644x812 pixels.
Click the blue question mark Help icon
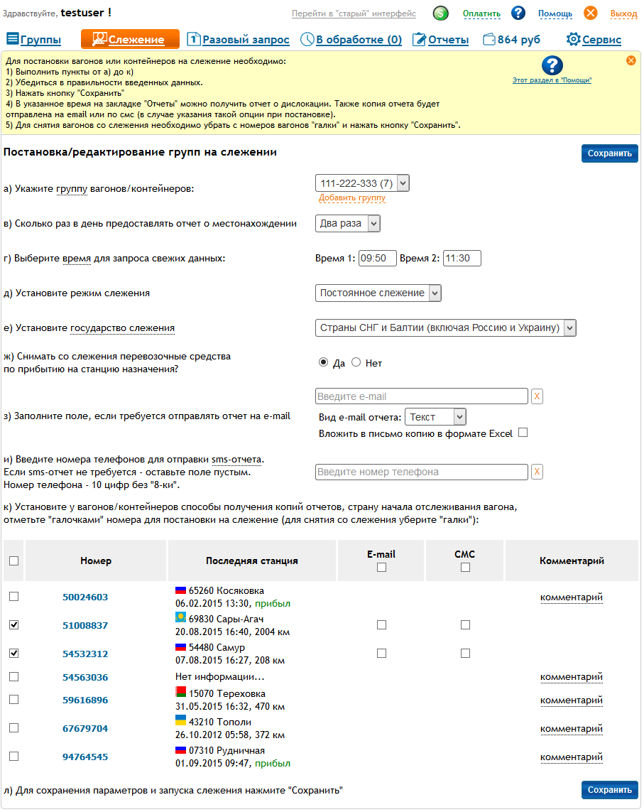pyautogui.click(x=518, y=13)
